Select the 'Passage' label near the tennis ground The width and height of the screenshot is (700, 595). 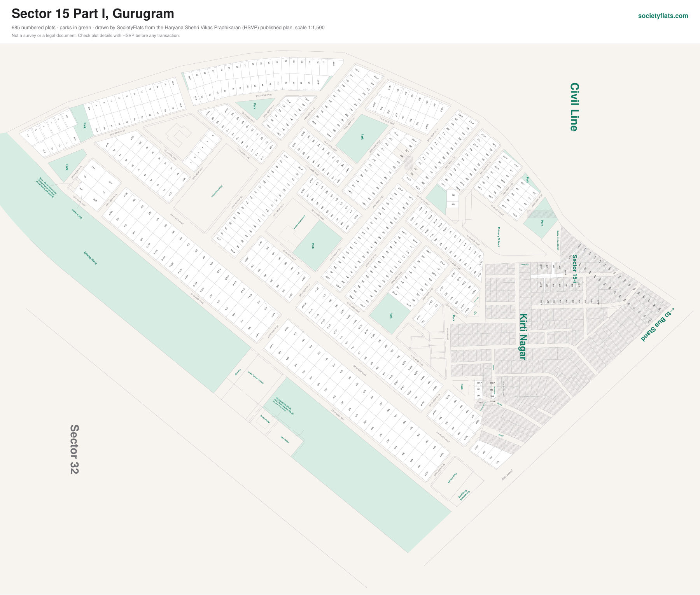click(x=238, y=372)
